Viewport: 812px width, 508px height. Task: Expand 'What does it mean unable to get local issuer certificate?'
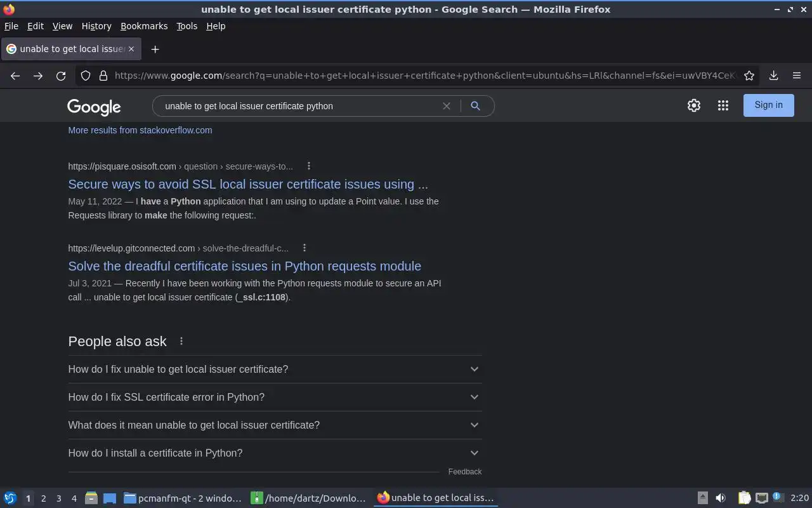pos(275,425)
